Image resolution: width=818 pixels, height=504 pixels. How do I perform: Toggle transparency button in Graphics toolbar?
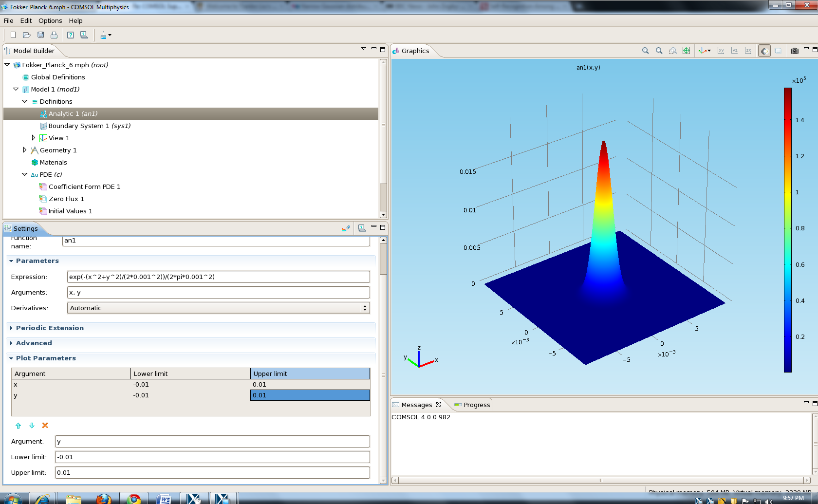click(x=778, y=51)
